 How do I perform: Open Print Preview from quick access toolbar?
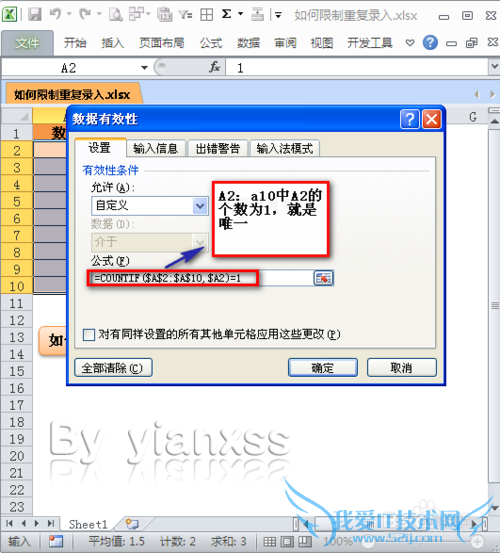click(x=116, y=15)
